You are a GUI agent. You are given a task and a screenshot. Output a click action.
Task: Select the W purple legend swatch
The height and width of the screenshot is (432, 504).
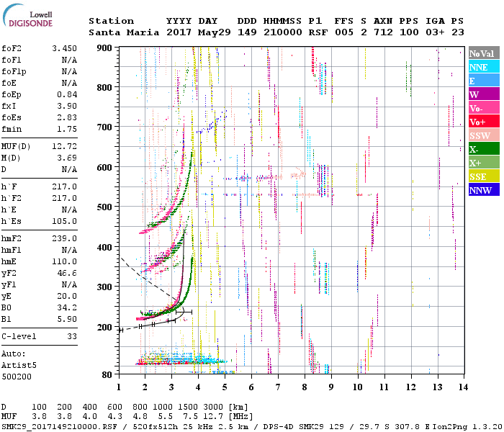(484, 94)
